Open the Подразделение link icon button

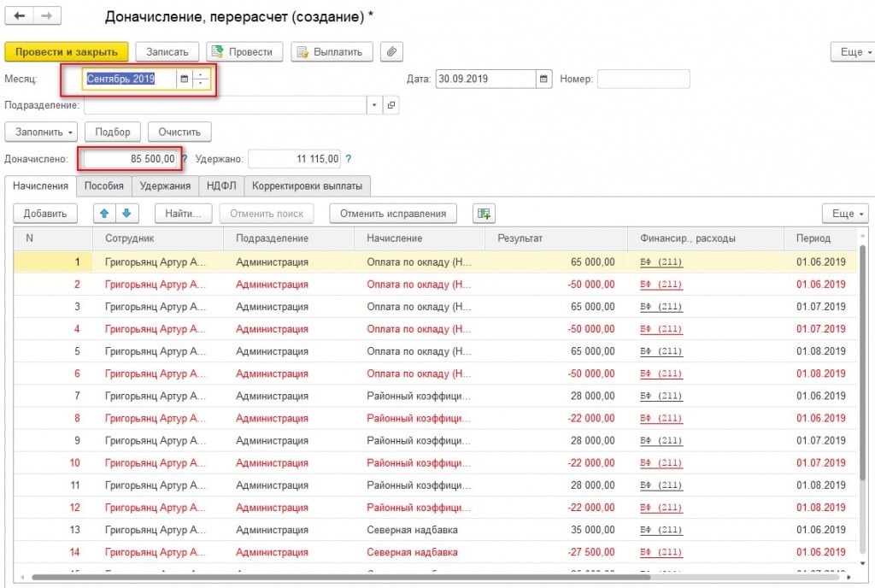pyautogui.click(x=391, y=105)
